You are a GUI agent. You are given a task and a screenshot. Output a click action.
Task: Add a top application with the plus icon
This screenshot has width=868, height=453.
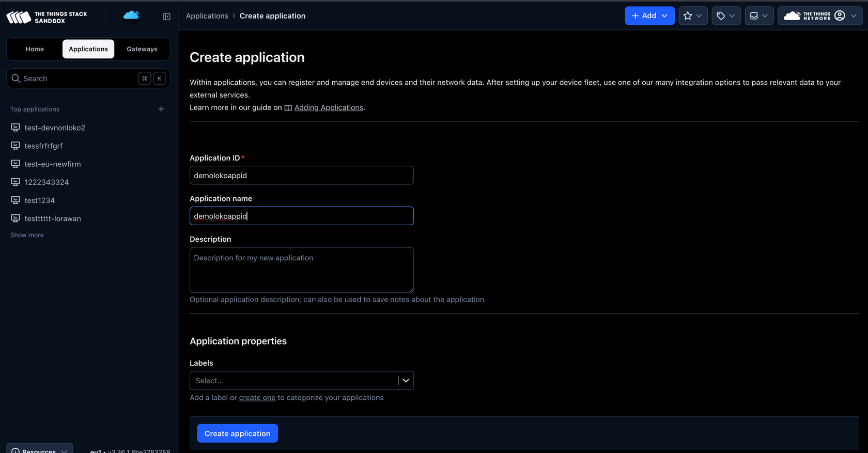161,109
